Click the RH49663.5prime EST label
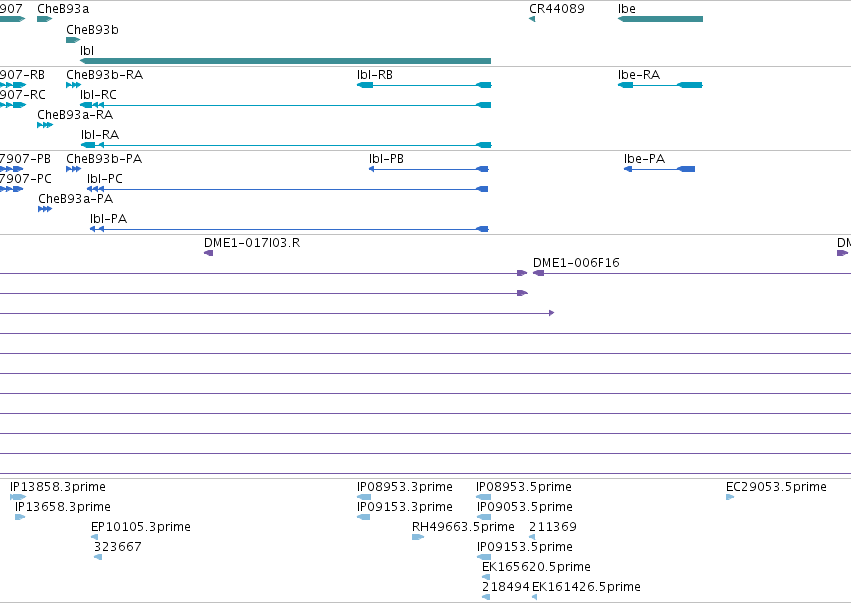The image size is (851, 603). click(x=463, y=527)
